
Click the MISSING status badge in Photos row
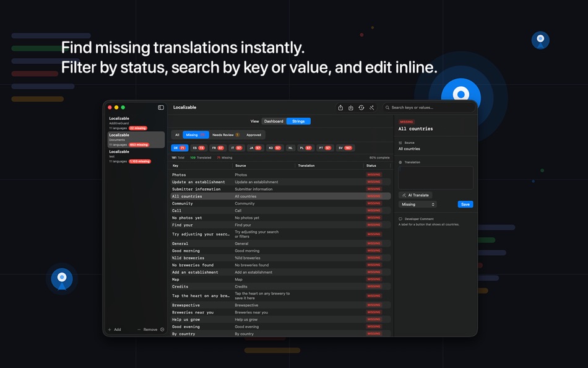[374, 175]
